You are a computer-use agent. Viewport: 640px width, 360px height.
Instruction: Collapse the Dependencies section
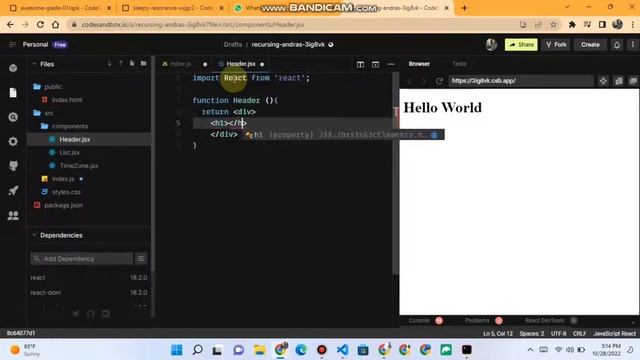pyautogui.click(x=34, y=235)
